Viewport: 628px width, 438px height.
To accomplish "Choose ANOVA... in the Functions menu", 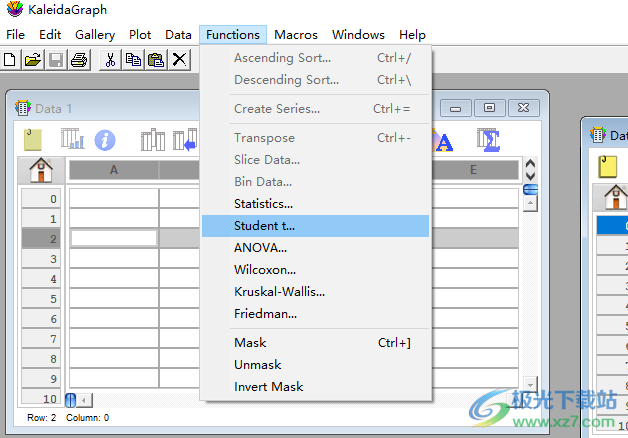I will pyautogui.click(x=260, y=247).
